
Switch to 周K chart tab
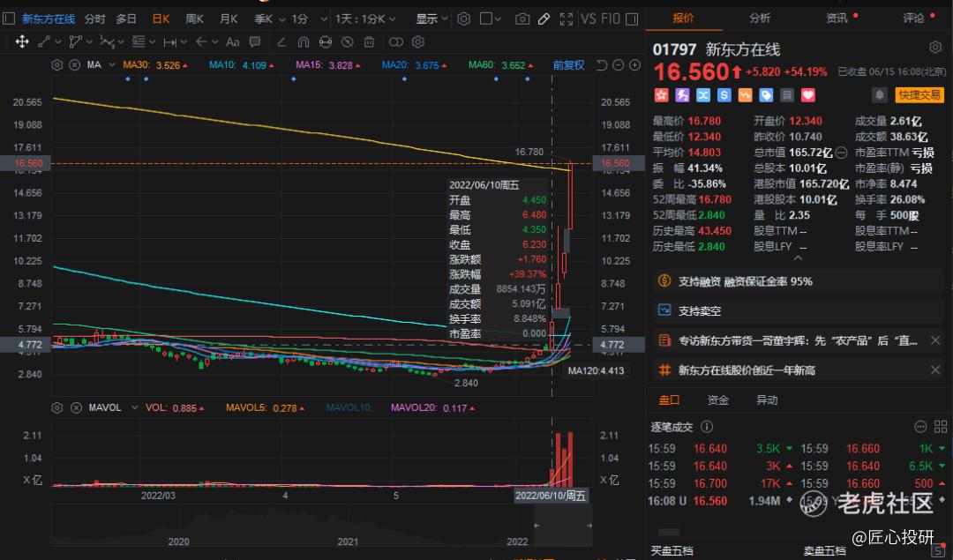pos(194,19)
